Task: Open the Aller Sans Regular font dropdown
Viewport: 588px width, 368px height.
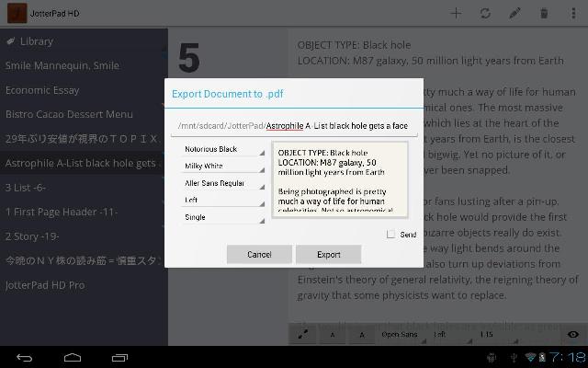Action: pyautogui.click(x=222, y=183)
